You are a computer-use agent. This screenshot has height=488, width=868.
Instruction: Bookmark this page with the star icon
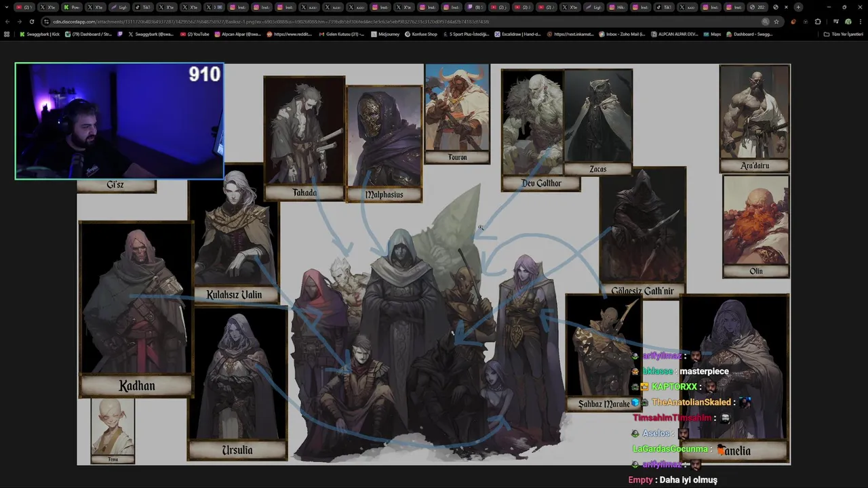pos(776,22)
